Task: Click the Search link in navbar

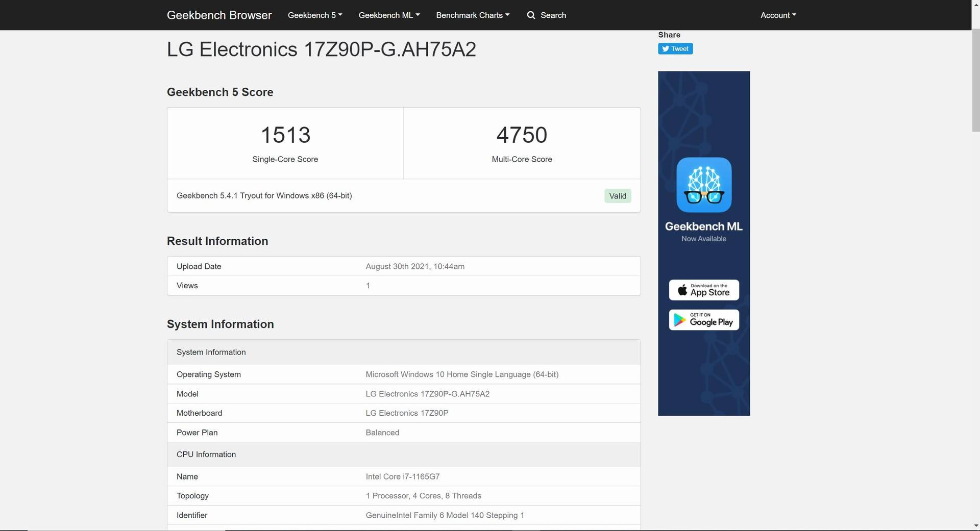Action: click(x=553, y=15)
